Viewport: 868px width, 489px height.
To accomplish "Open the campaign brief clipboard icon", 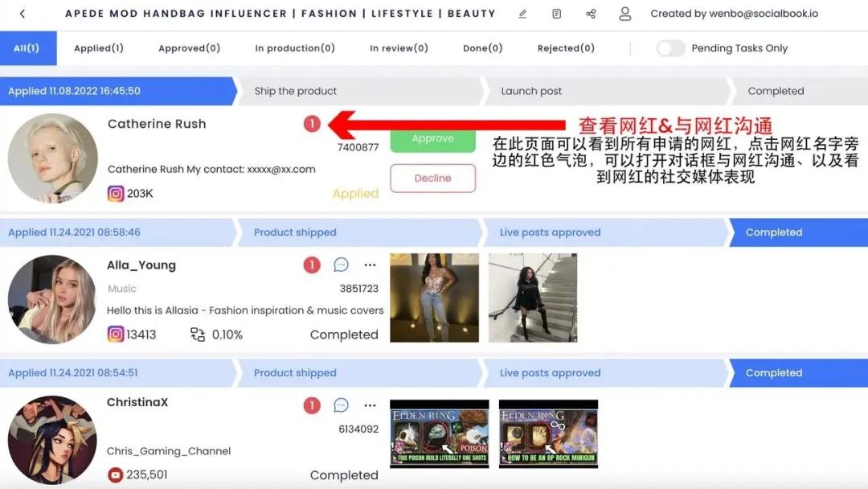I will [x=558, y=13].
